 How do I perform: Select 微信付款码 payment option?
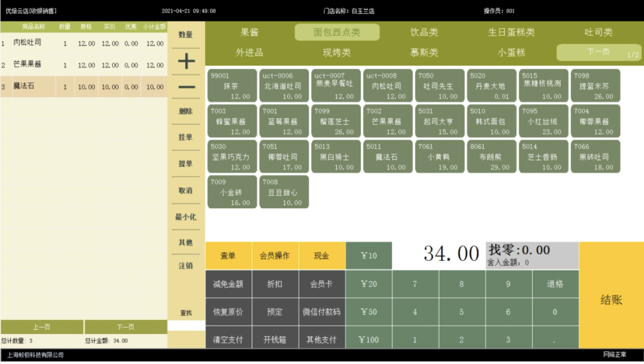pos(321,311)
